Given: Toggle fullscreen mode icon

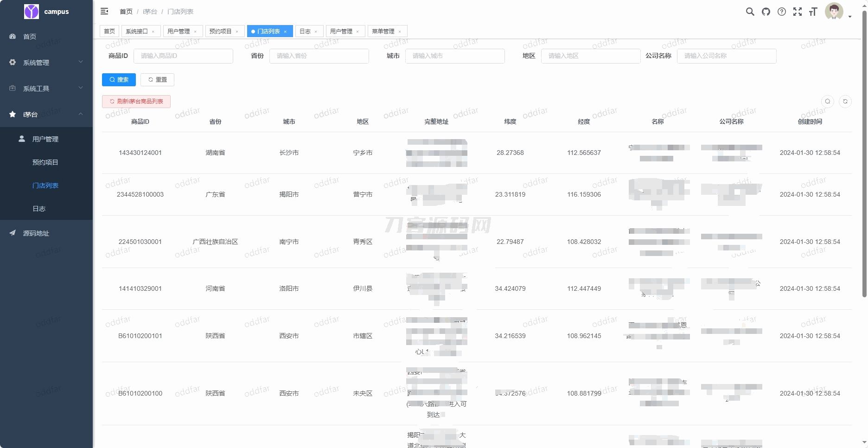Looking at the screenshot, I should point(798,12).
